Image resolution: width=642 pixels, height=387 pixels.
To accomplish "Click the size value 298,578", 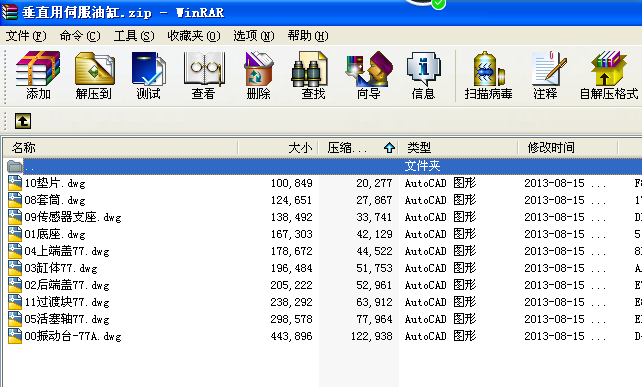I will [292, 319].
